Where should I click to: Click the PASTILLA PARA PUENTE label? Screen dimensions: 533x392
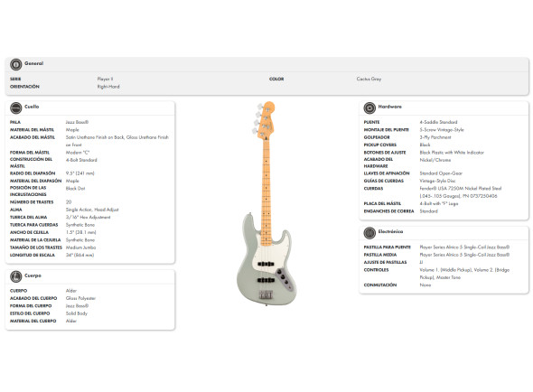pyautogui.click(x=388, y=247)
